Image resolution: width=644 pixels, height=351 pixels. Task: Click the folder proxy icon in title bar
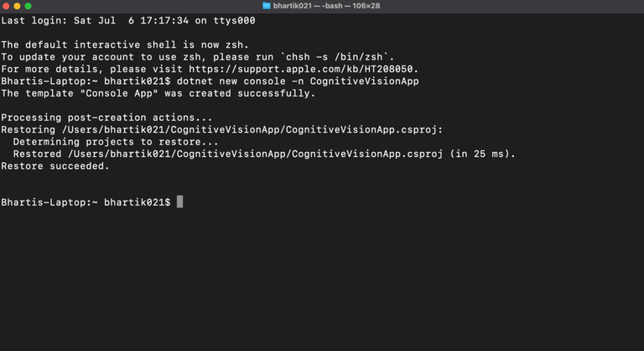267,6
